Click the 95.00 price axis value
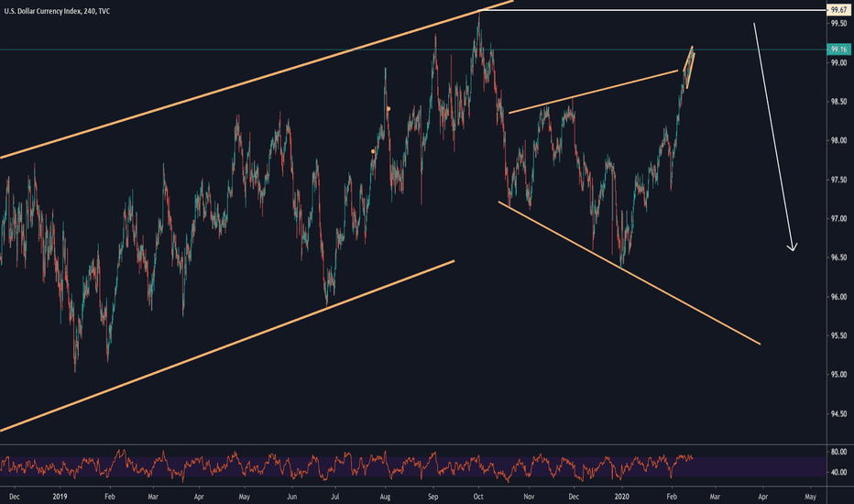854x504 pixels. (838, 375)
